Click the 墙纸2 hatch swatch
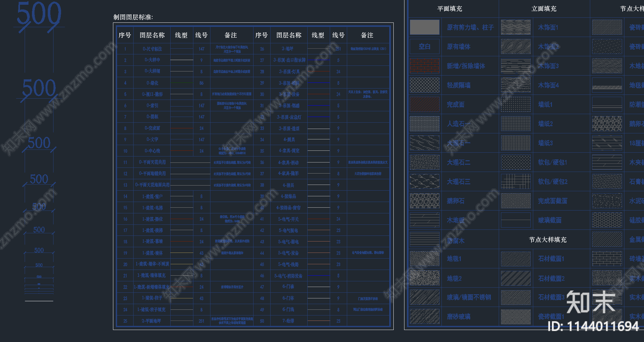The image size is (644, 342). (516, 124)
